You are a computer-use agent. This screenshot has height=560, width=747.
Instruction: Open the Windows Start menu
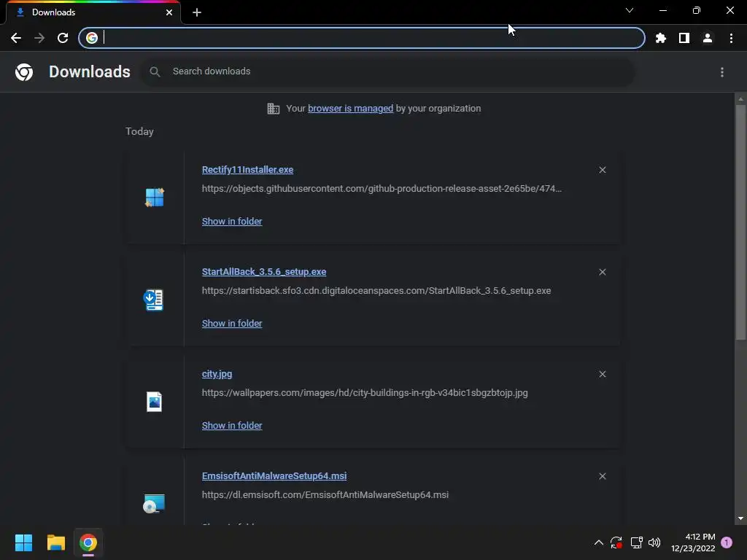[23, 542]
